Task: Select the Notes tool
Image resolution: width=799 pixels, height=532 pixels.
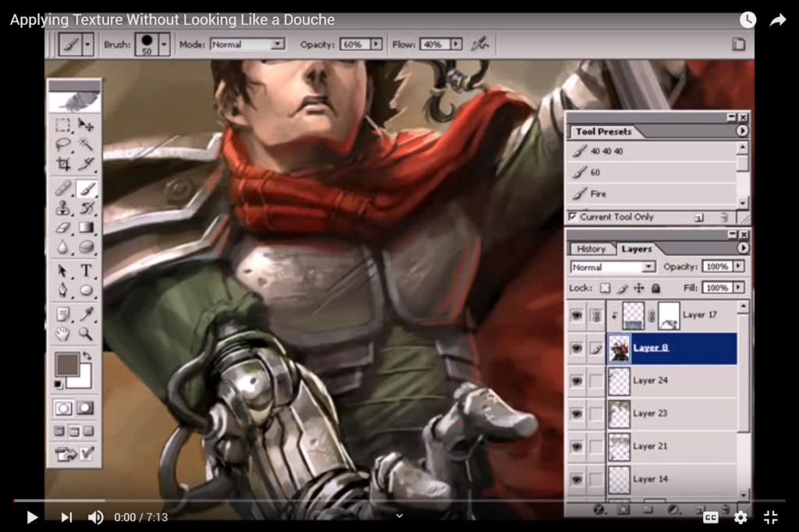Action: coord(62,314)
